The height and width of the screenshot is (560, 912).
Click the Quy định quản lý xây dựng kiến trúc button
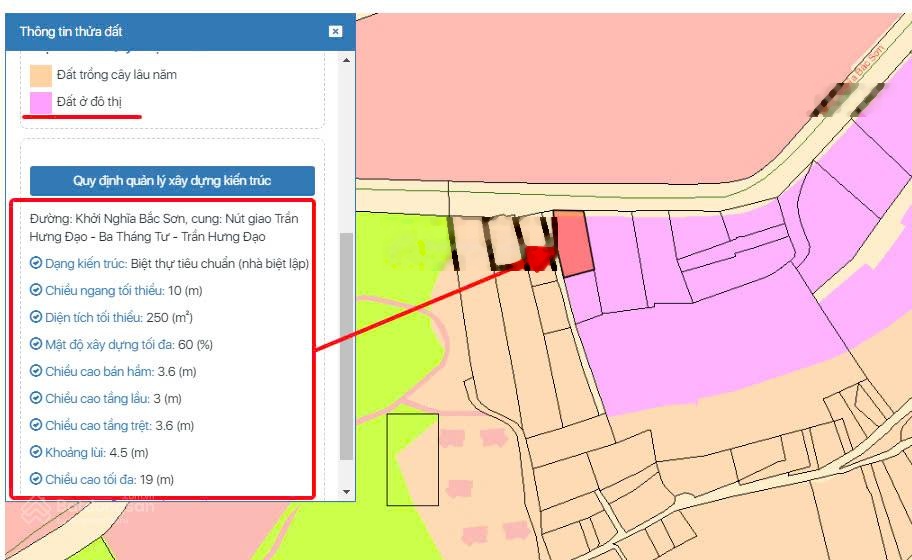pyautogui.click(x=172, y=181)
